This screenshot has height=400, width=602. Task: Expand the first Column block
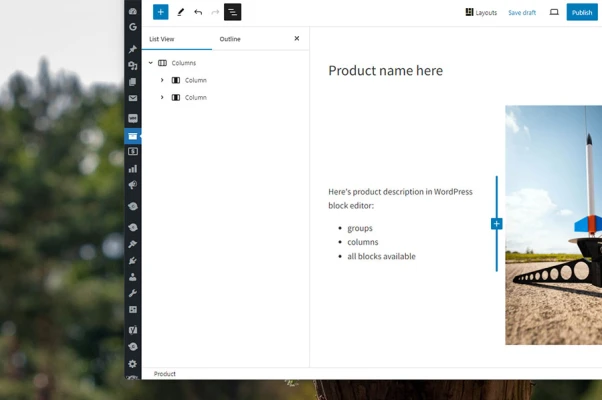[x=162, y=80]
